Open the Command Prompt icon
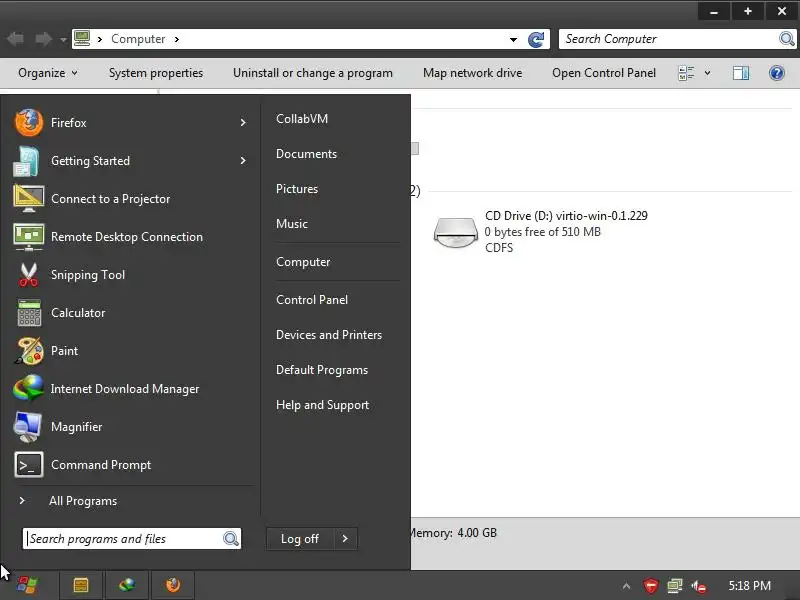Screen dimensions: 800x600 (x=29, y=465)
